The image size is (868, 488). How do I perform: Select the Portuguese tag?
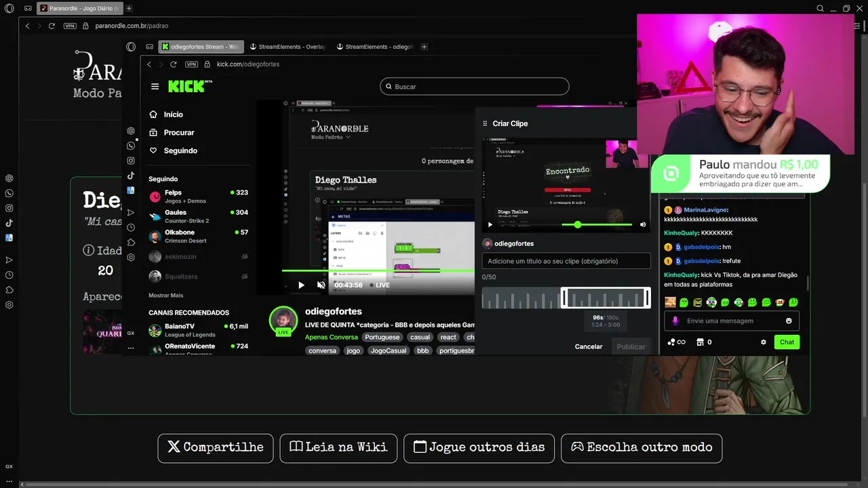[x=382, y=337]
